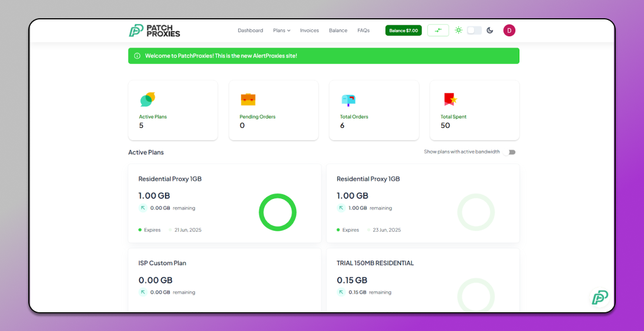Click the Balance $7.00 button
644x331 pixels.
403,31
